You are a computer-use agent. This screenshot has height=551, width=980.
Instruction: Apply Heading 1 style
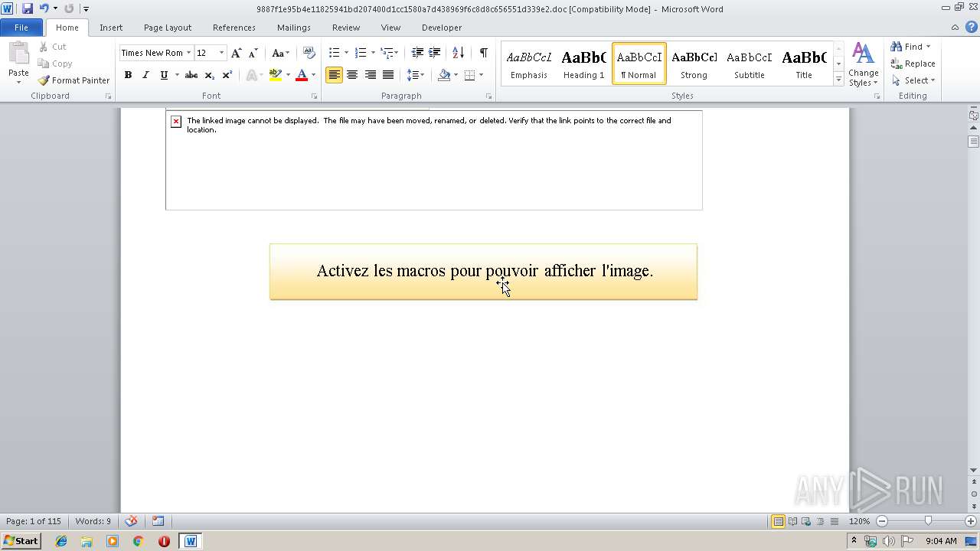tap(583, 64)
